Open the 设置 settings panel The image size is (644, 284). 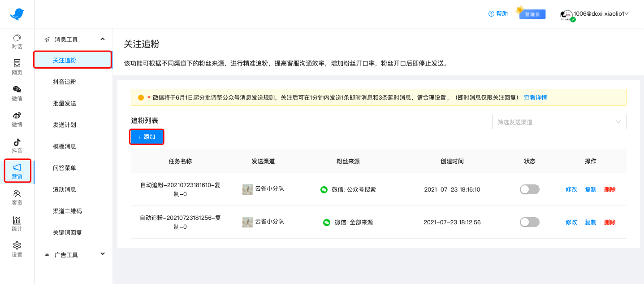[17, 249]
